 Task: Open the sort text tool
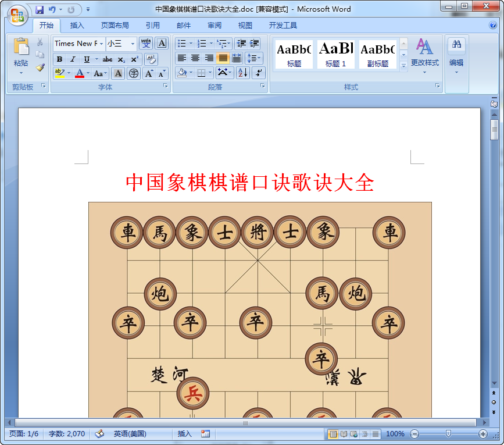coord(243,73)
